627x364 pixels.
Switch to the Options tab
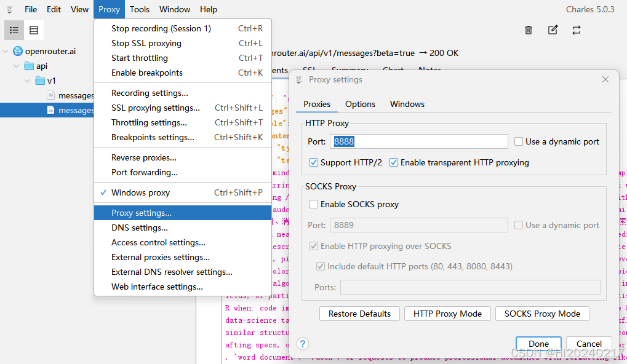tap(361, 105)
